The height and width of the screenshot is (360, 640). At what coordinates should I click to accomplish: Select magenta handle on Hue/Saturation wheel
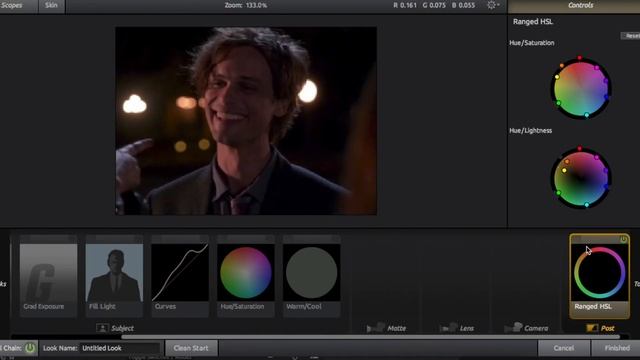597,68
